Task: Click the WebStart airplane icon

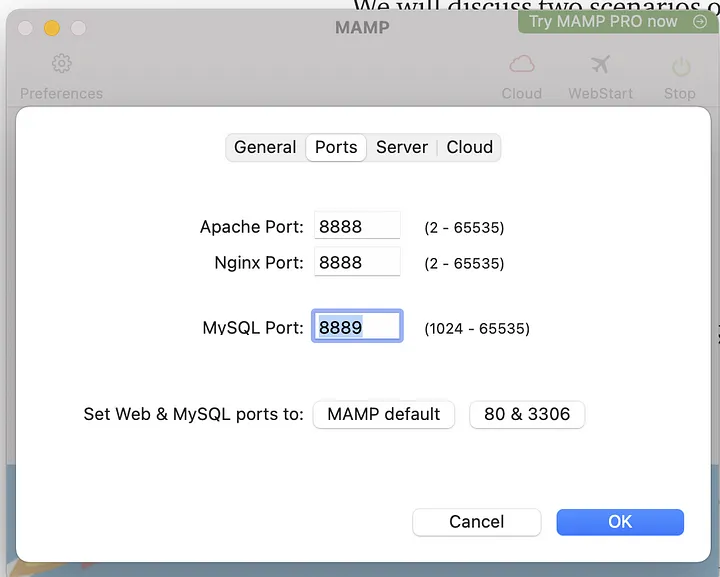Action: click(600, 64)
